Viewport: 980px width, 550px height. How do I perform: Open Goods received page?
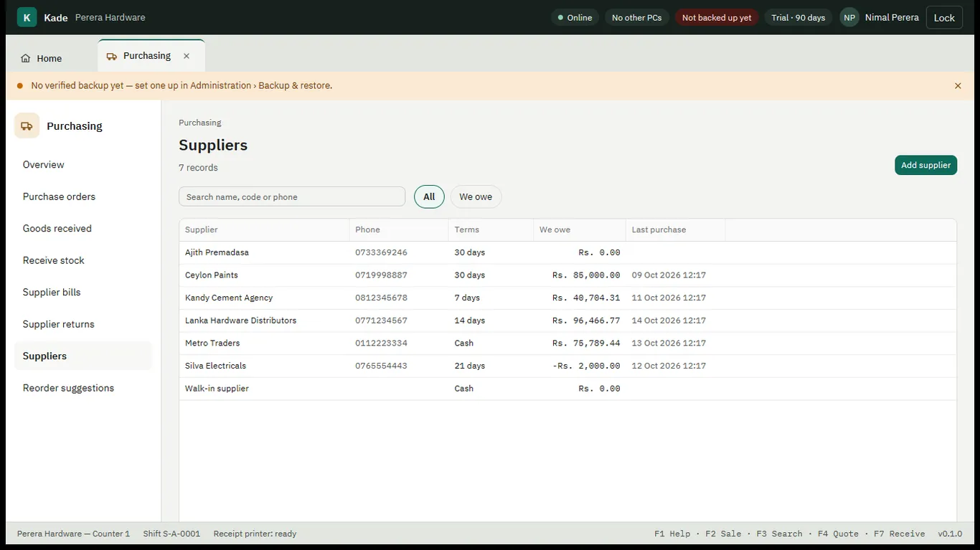[83, 229]
